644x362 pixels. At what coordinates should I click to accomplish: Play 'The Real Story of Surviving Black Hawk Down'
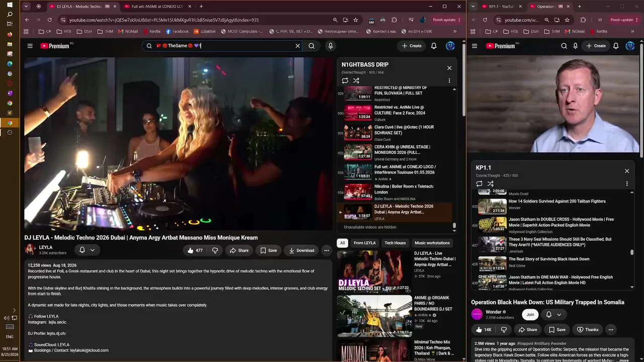point(551,264)
